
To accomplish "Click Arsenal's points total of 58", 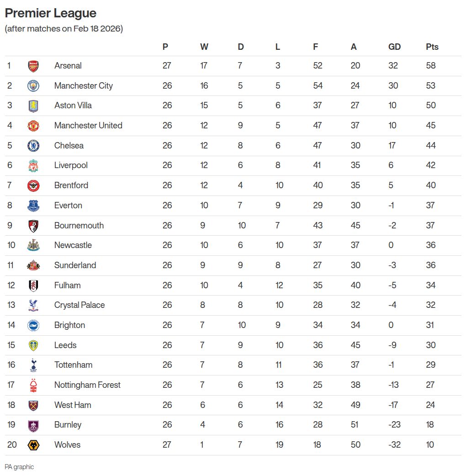I will [x=430, y=66].
